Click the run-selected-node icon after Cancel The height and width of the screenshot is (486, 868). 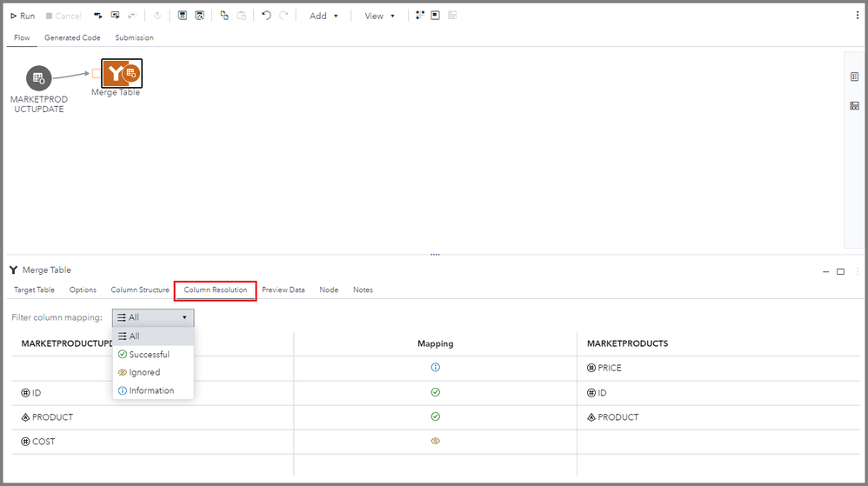(115, 16)
